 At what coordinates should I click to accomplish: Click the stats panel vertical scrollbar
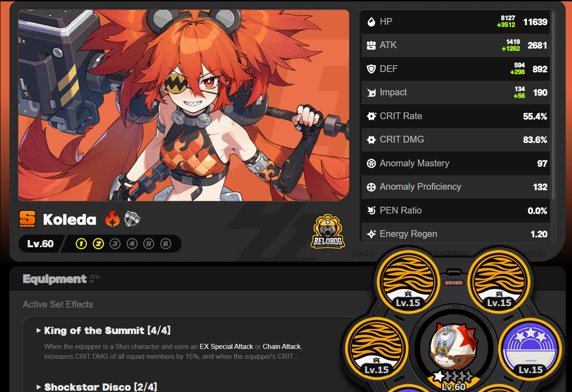pos(553,106)
